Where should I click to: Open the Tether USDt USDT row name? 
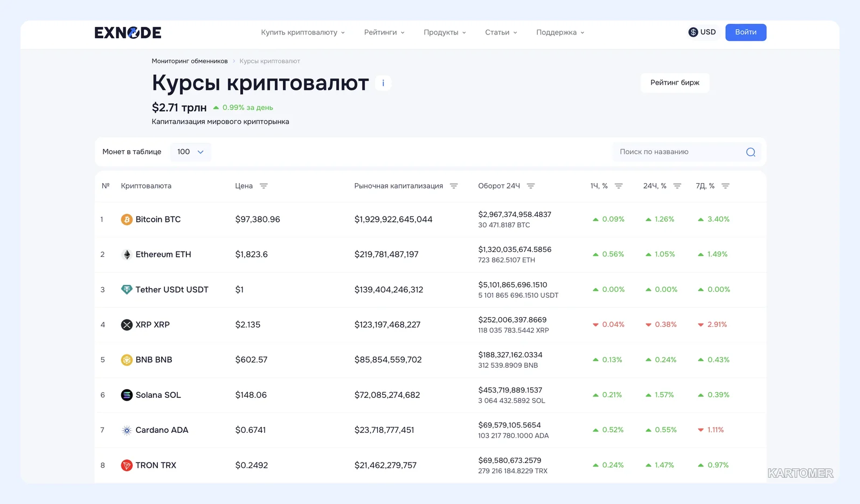pos(172,290)
